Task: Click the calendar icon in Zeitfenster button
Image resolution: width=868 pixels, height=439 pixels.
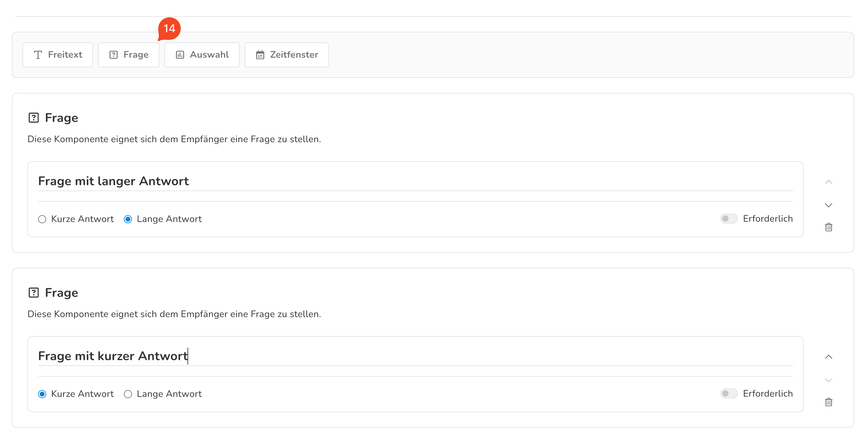Action: pos(260,55)
